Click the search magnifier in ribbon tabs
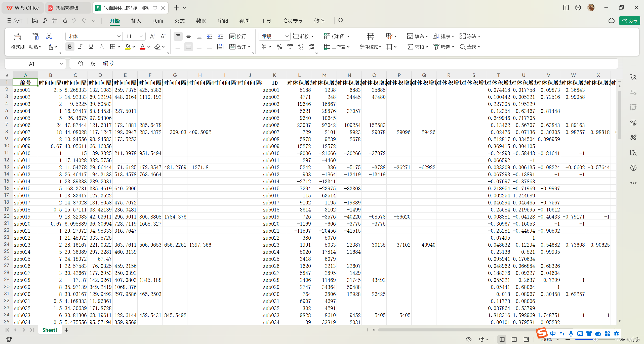Screen dimensions: 644x344 pos(341,21)
